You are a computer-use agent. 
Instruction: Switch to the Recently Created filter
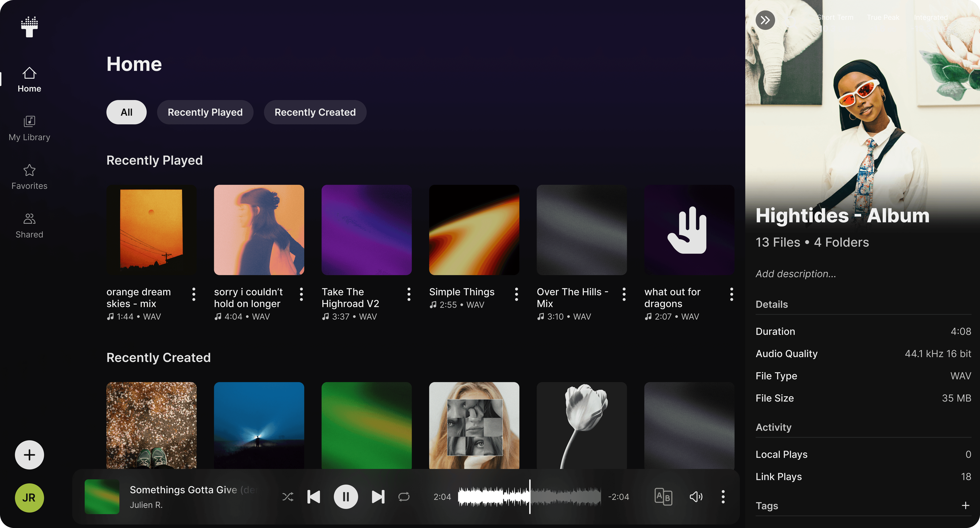click(315, 112)
